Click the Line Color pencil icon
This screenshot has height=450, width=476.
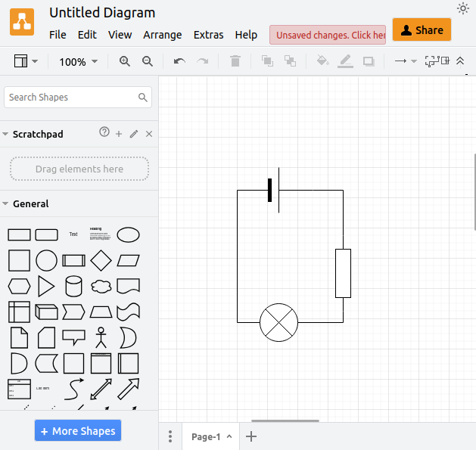[345, 61]
